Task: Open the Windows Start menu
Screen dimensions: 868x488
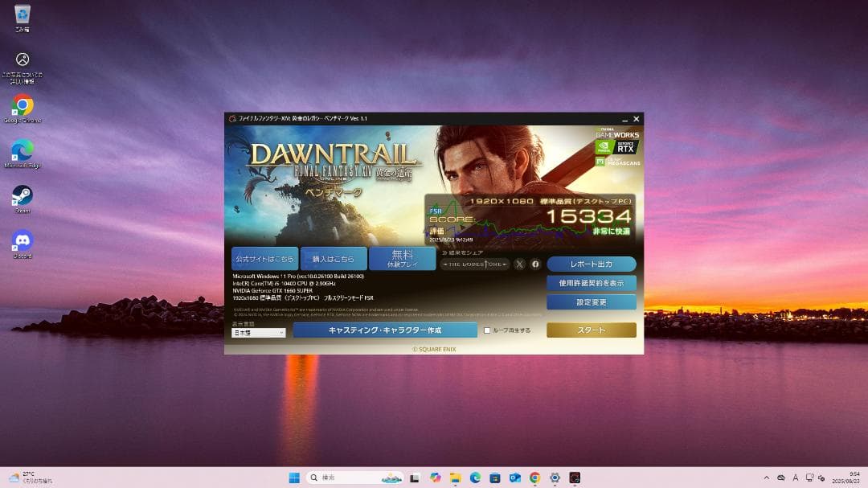Action: tap(293, 476)
